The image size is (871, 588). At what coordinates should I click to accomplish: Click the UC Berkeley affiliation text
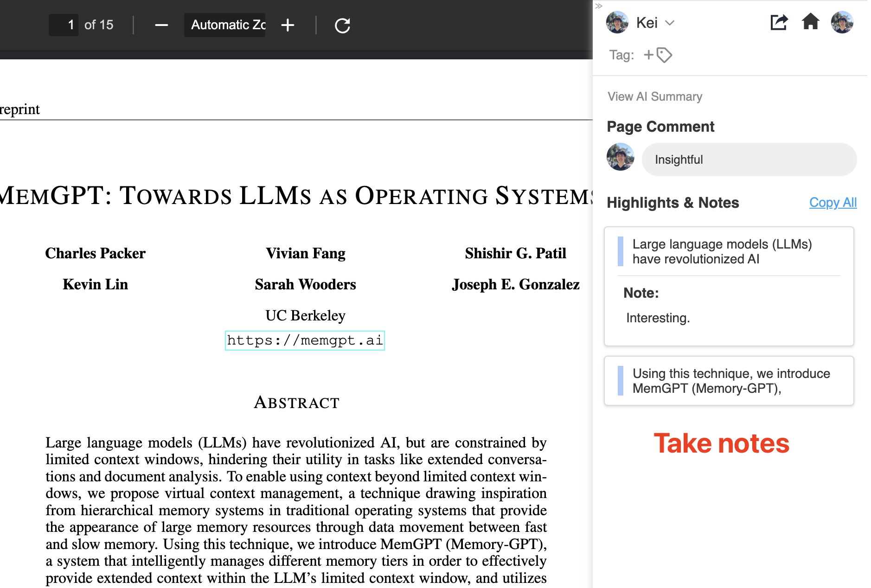(x=305, y=315)
